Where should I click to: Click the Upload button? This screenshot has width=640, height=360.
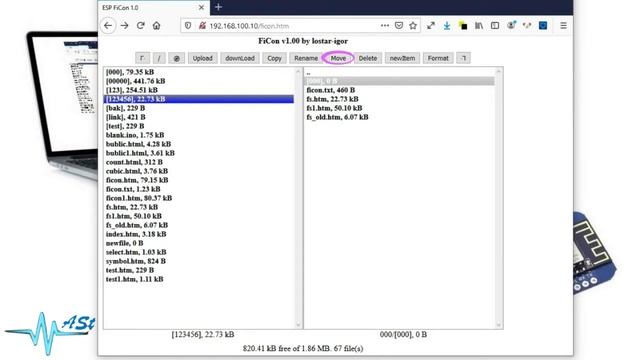click(x=202, y=58)
